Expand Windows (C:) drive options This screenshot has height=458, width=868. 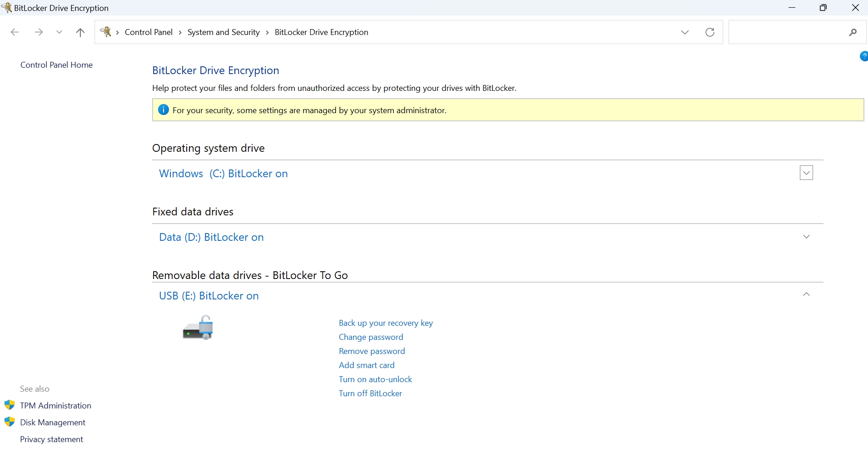click(x=806, y=173)
